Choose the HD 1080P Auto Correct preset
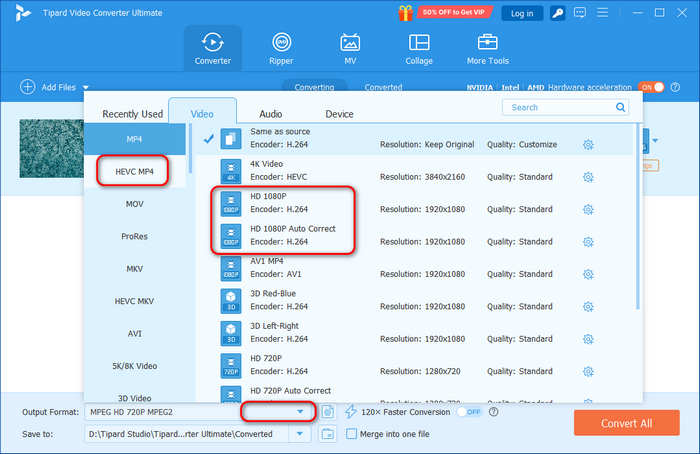The image size is (700, 454). coord(415,236)
